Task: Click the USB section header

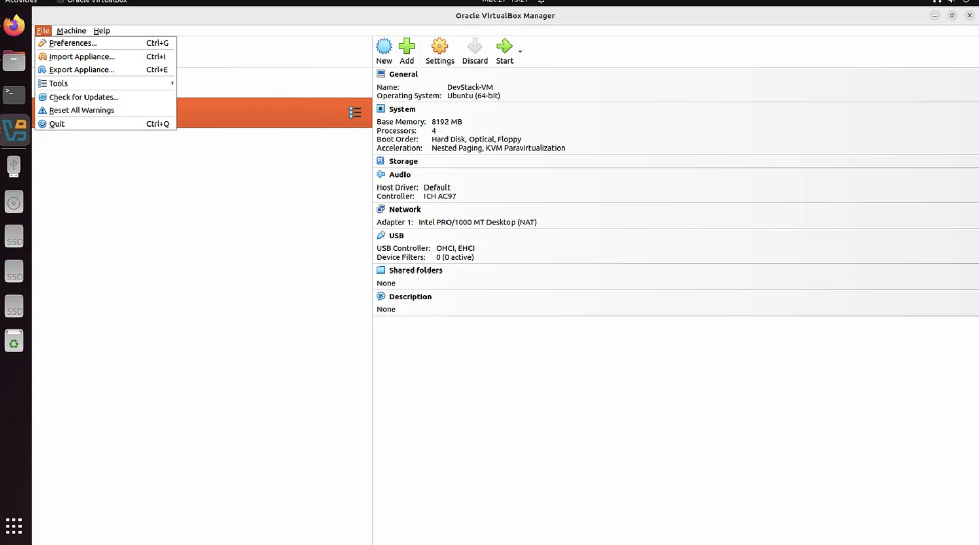Action: [x=396, y=236]
